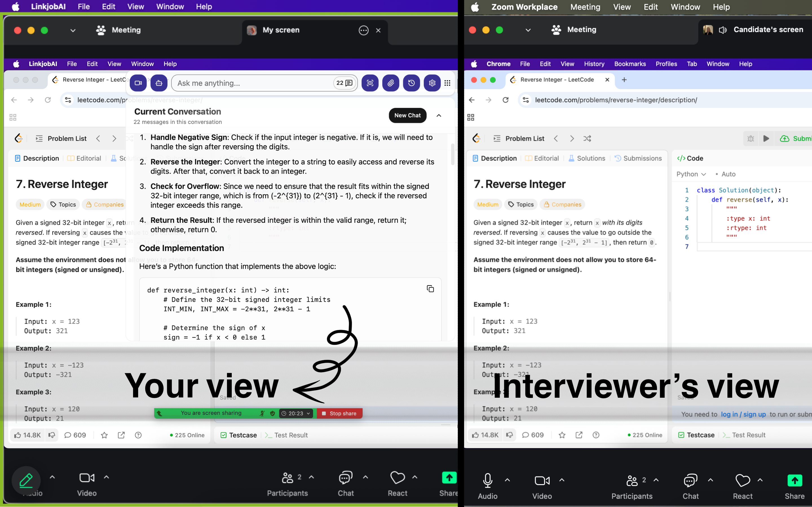Click the New Chat button
Viewport: 812px width, 507px height.
click(407, 115)
